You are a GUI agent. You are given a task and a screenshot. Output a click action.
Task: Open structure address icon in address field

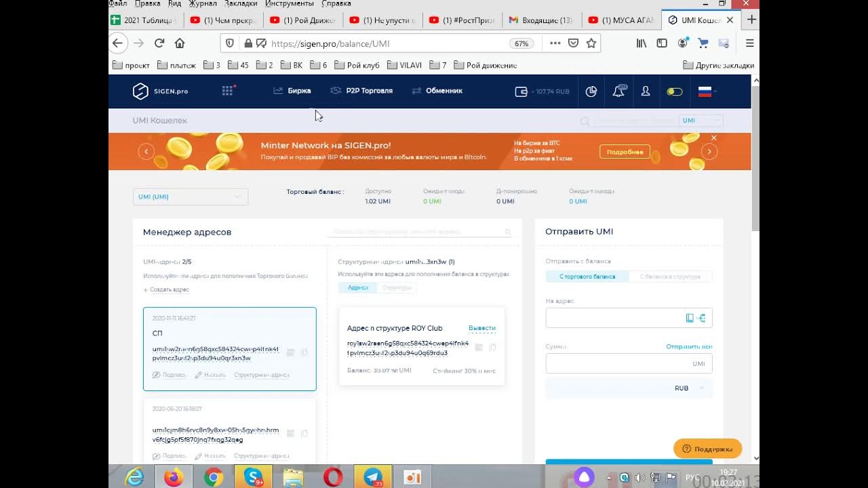coord(702,318)
